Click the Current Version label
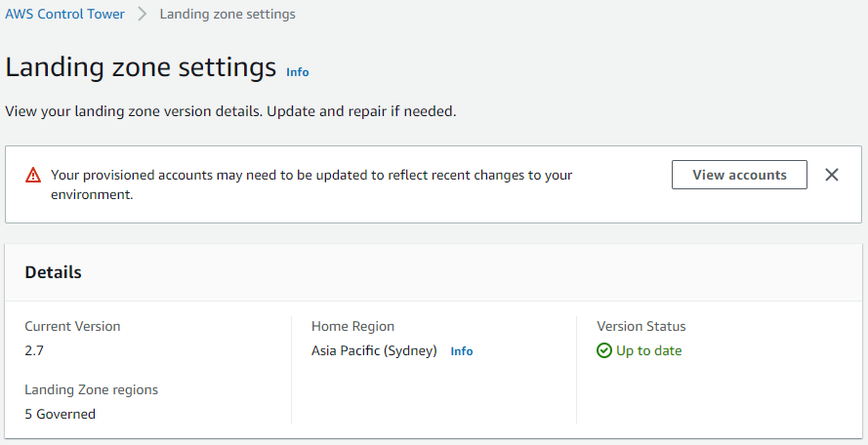 (72, 327)
